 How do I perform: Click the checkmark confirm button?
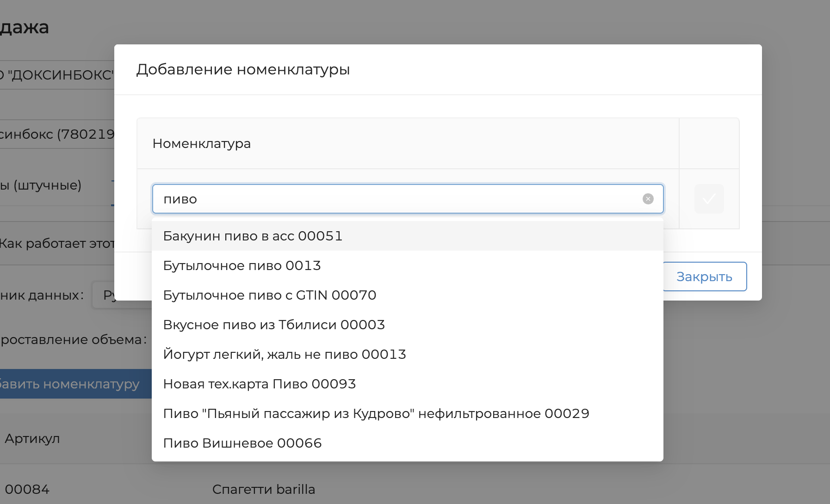pyautogui.click(x=709, y=199)
